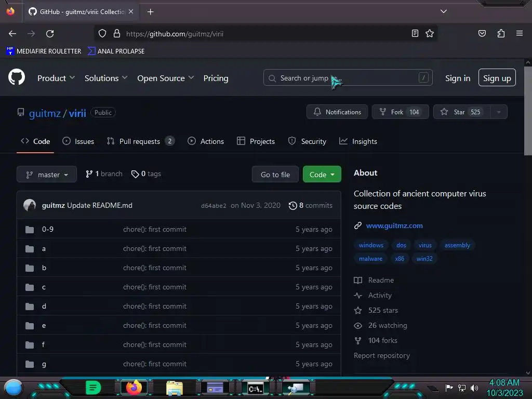Click the GitHub Octocat logo

pyautogui.click(x=17, y=77)
